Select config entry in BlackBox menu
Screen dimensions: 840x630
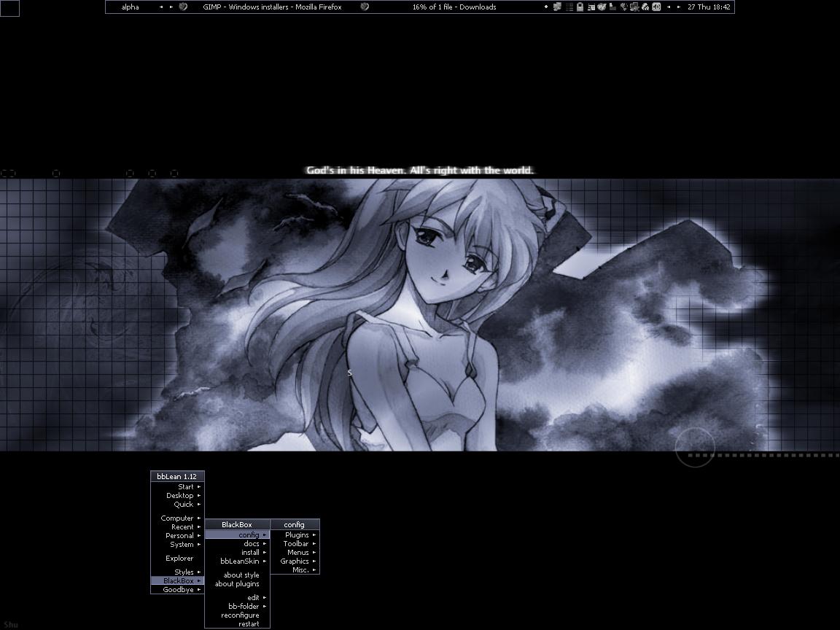tap(237, 535)
